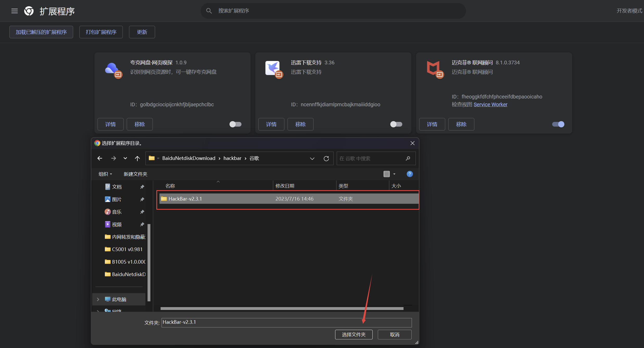Click the hackbar breadcrumb segment
This screenshot has width=644, height=348.
pyautogui.click(x=232, y=158)
